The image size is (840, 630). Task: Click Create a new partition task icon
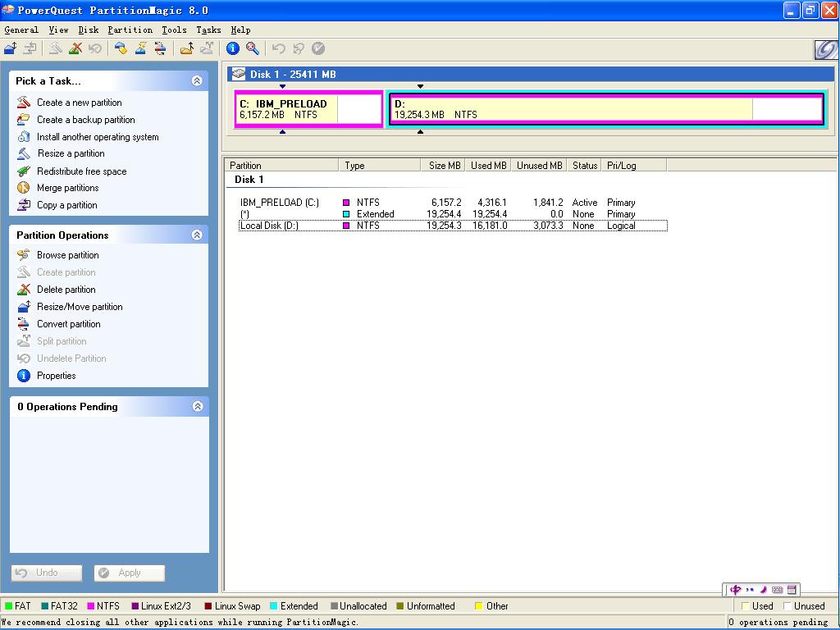[24, 103]
